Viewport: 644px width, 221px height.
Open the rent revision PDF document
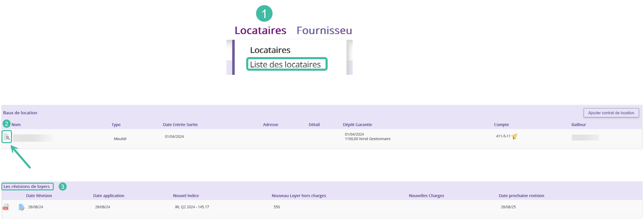tap(6, 207)
